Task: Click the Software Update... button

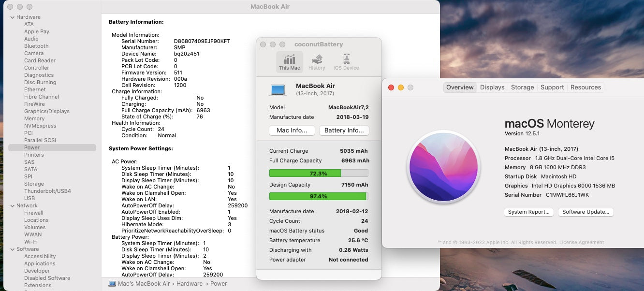Action: [585, 212]
